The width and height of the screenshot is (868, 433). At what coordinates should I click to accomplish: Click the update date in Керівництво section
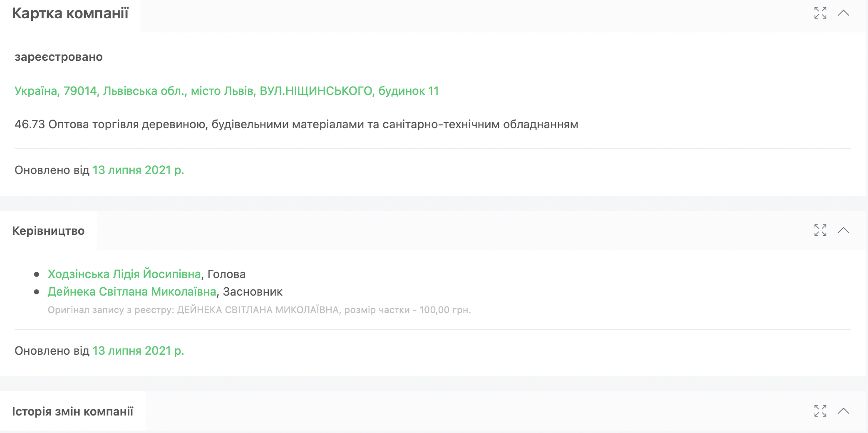click(138, 351)
